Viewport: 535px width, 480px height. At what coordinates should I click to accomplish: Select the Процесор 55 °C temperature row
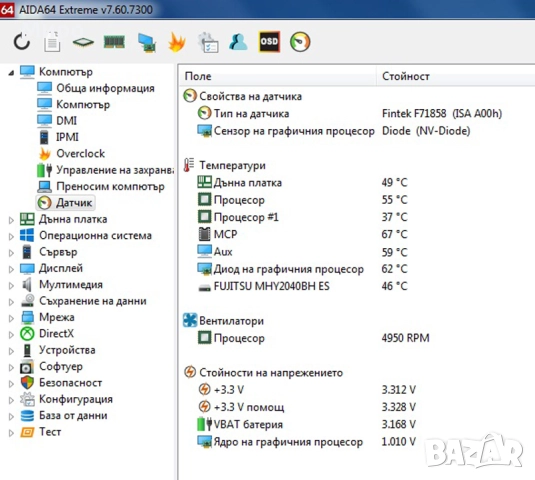[303, 200]
